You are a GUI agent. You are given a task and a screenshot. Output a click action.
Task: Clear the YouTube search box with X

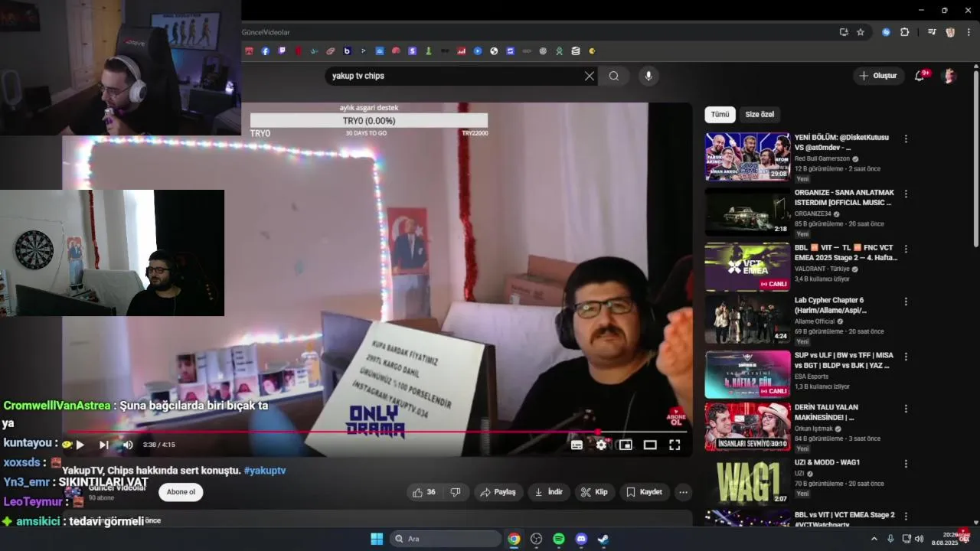(x=589, y=76)
